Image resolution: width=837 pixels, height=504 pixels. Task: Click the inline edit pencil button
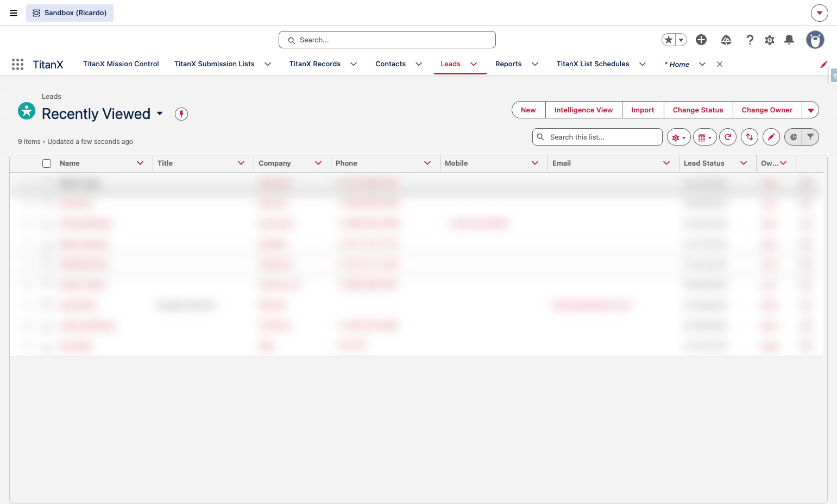[771, 137]
